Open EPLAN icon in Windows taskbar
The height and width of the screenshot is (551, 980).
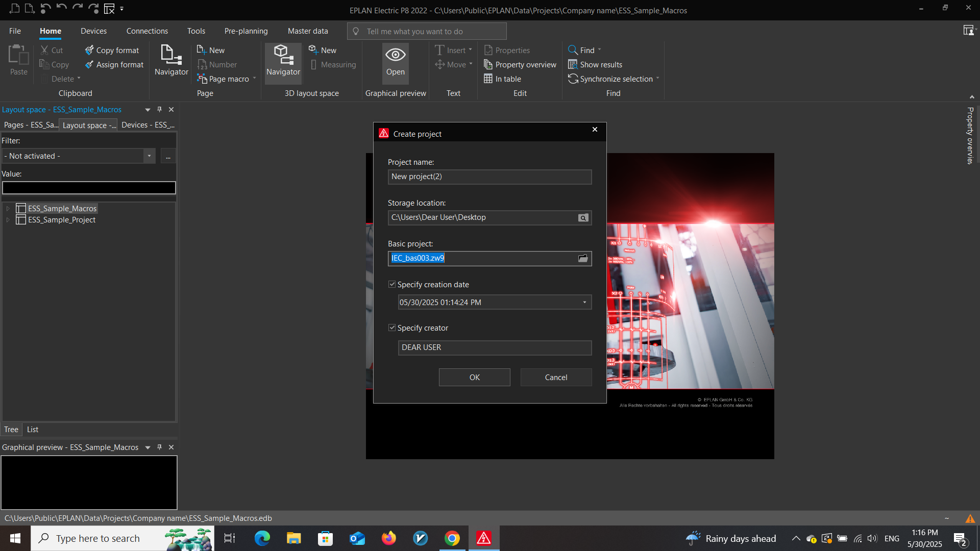click(483, 538)
